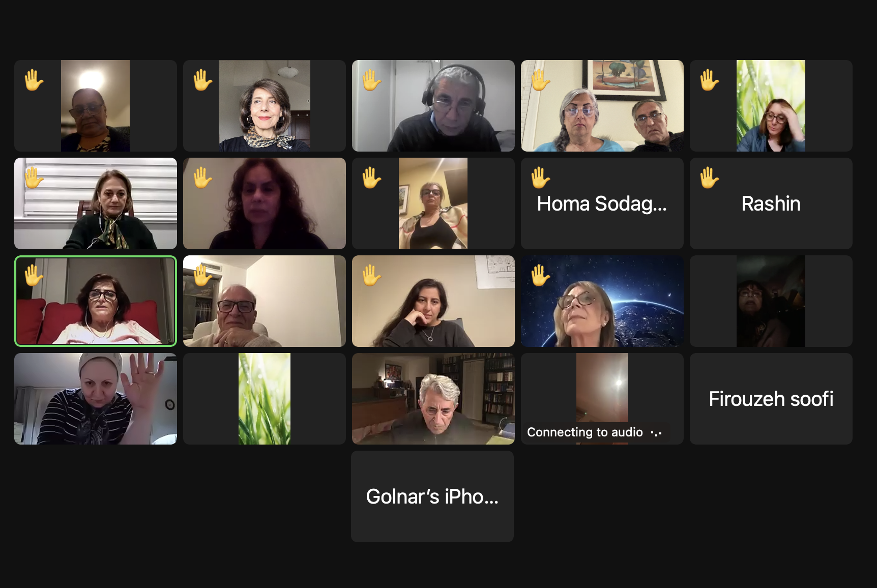Click raised hand icon on Homa Sodag tile
The height and width of the screenshot is (588, 877).
pos(540,178)
